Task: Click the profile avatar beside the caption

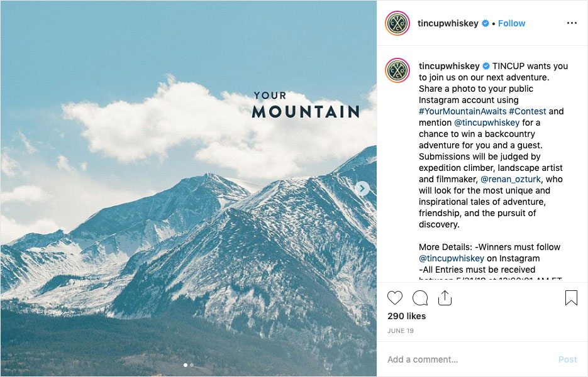Action: 396,70
